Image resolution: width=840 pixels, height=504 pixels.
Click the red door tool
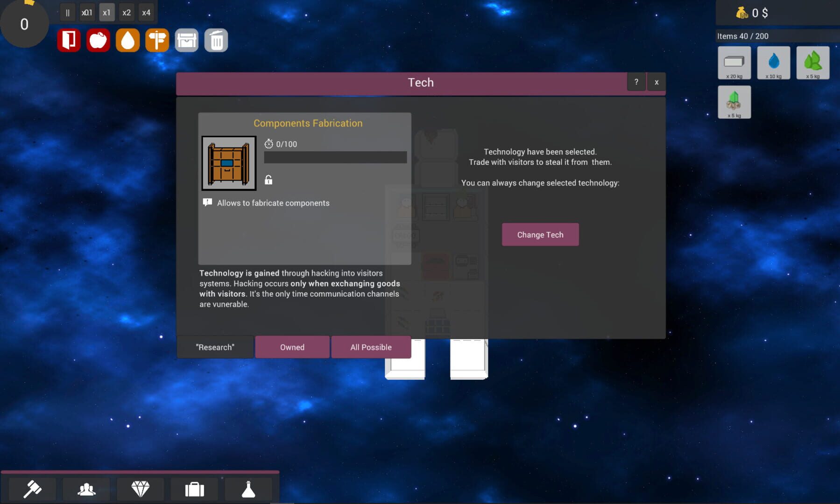click(69, 40)
